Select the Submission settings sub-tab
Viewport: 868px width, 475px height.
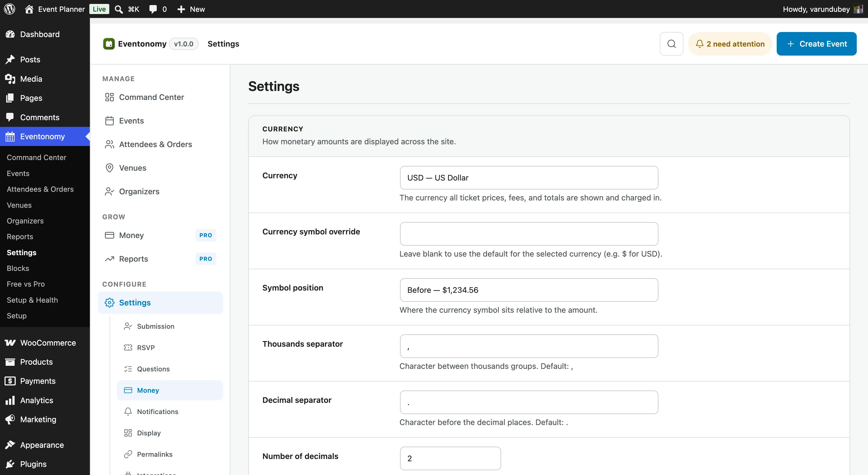click(x=170, y=326)
